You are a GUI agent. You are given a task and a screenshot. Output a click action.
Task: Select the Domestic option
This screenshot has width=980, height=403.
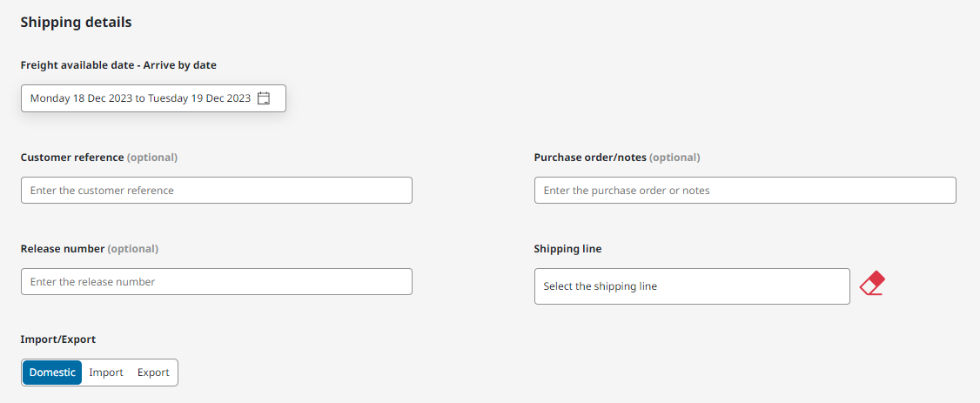tap(52, 373)
